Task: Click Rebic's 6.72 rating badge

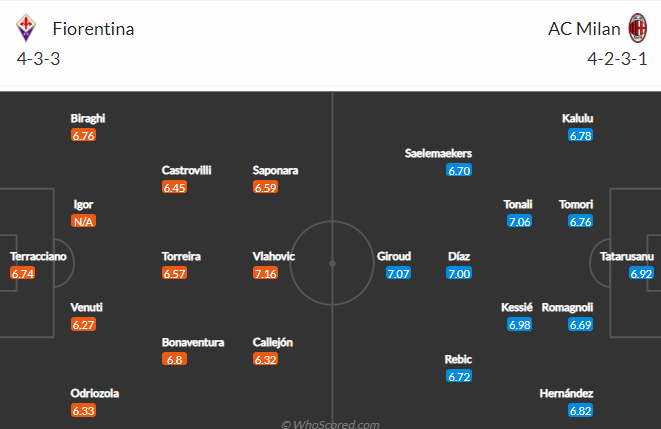Action: [459, 376]
